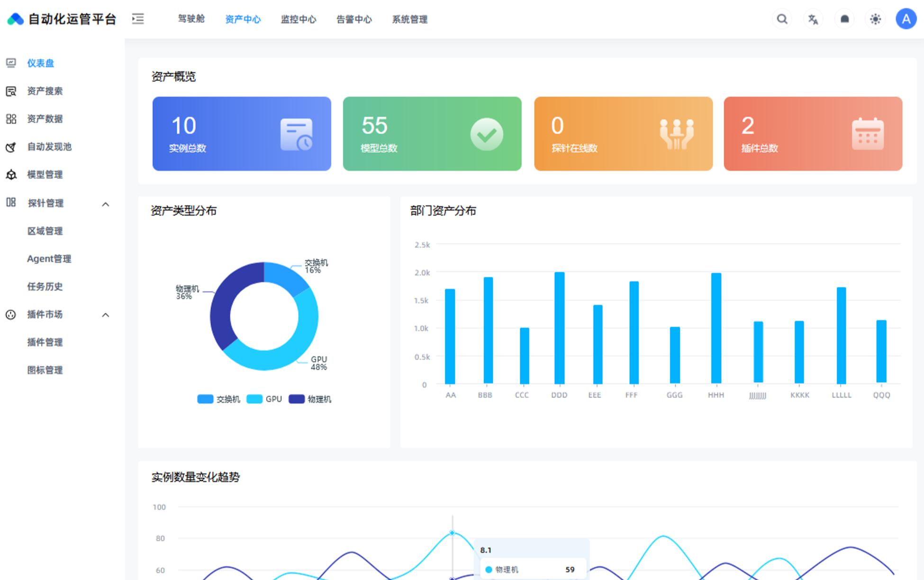Viewport: 924px width, 580px height.
Task: Go to 资产搜索 sidebar item
Action: pos(45,91)
